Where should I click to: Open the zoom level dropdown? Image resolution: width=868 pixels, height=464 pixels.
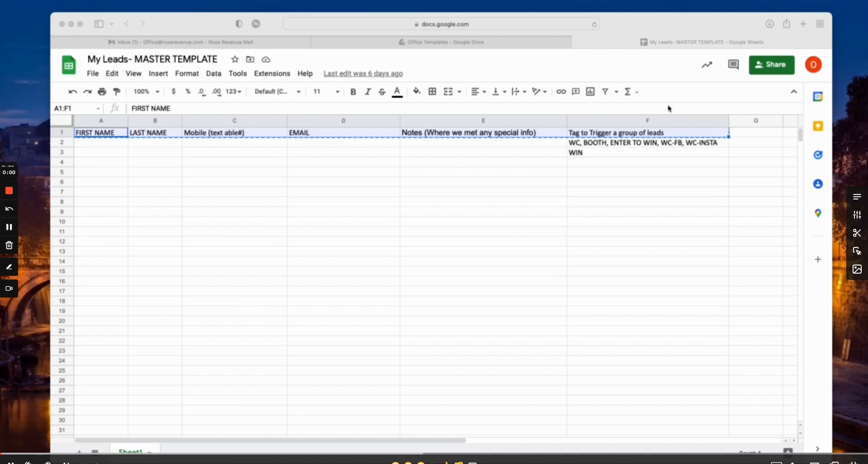pos(146,91)
